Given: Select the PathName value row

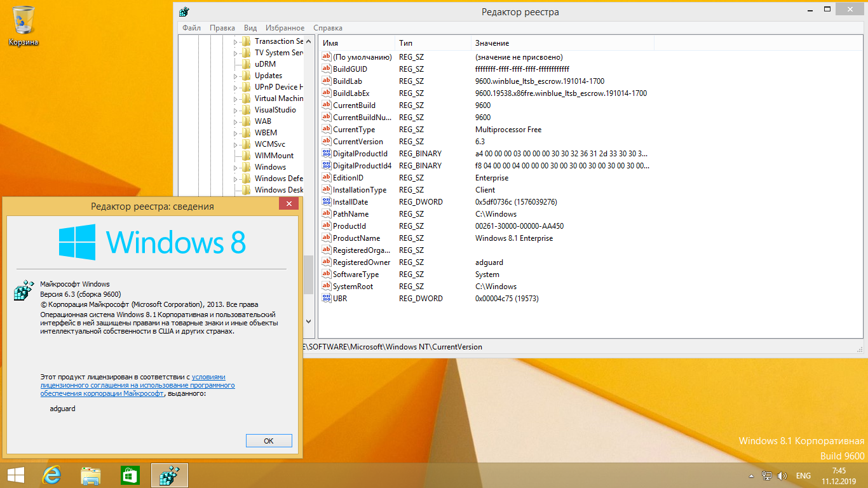Looking at the screenshot, I should coord(485,213).
